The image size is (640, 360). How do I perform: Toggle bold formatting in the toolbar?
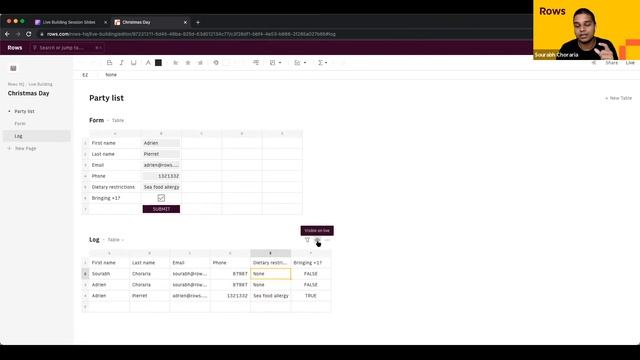[x=109, y=63]
